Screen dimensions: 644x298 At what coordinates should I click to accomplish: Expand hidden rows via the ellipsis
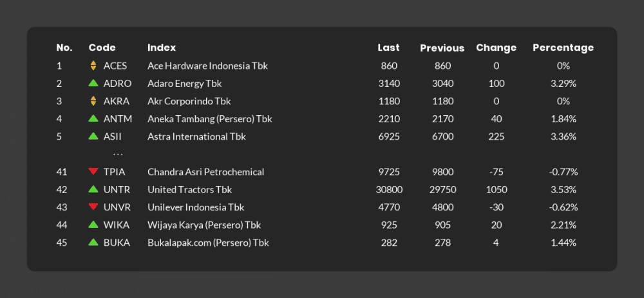[x=118, y=154]
